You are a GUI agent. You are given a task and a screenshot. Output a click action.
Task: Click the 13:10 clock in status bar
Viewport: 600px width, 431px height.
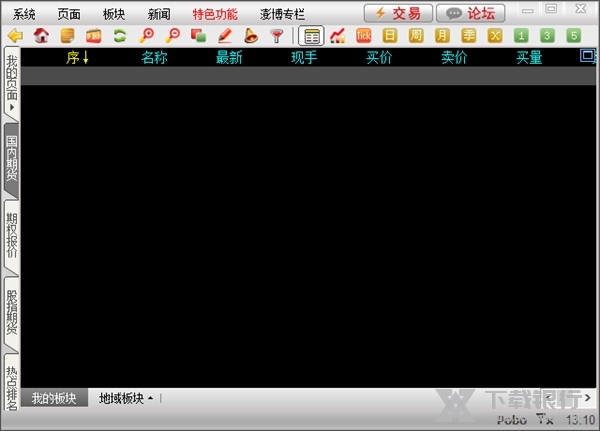click(580, 420)
